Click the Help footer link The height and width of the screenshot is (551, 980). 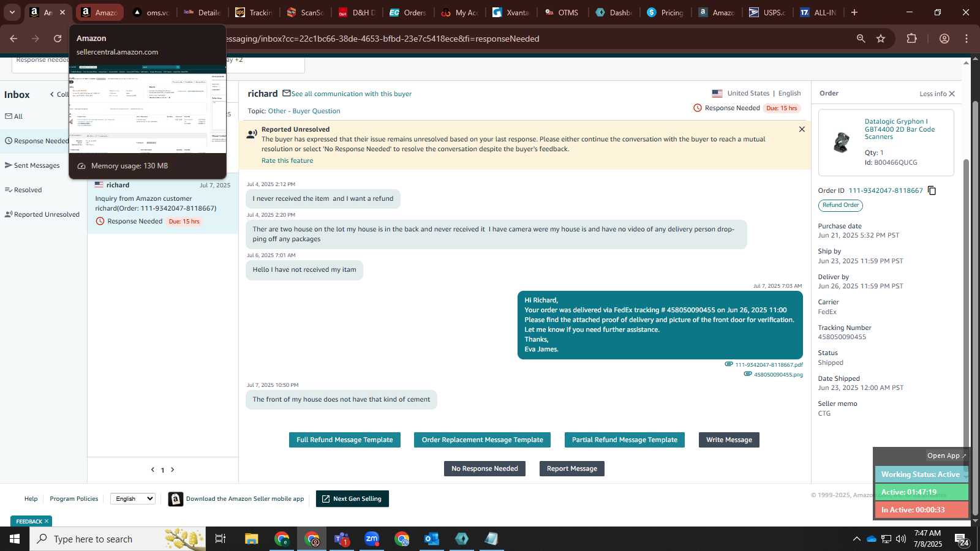31,499
